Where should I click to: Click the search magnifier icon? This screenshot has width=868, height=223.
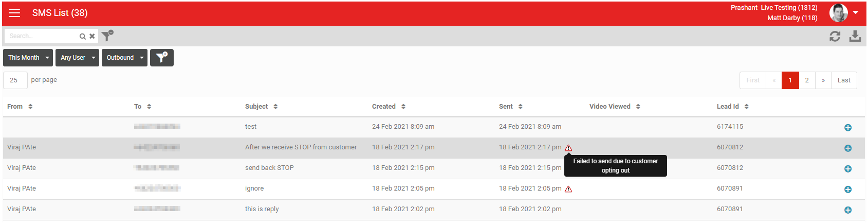[x=82, y=36]
